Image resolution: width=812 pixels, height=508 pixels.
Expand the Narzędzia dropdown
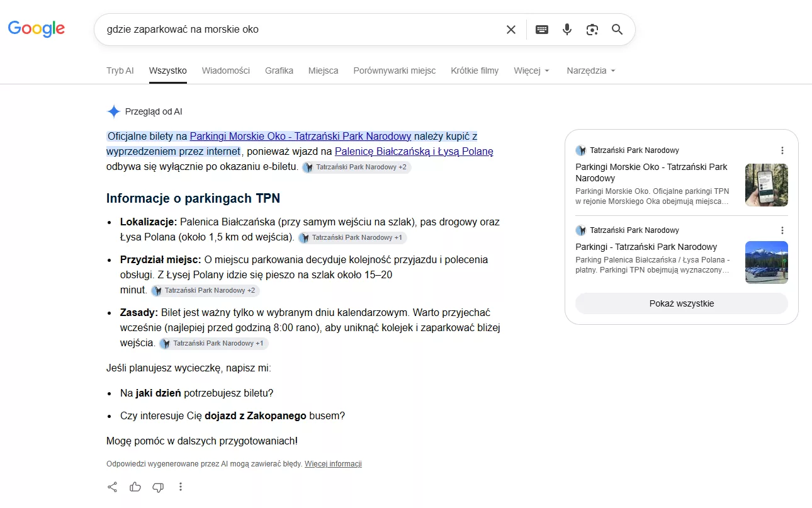[x=591, y=71]
